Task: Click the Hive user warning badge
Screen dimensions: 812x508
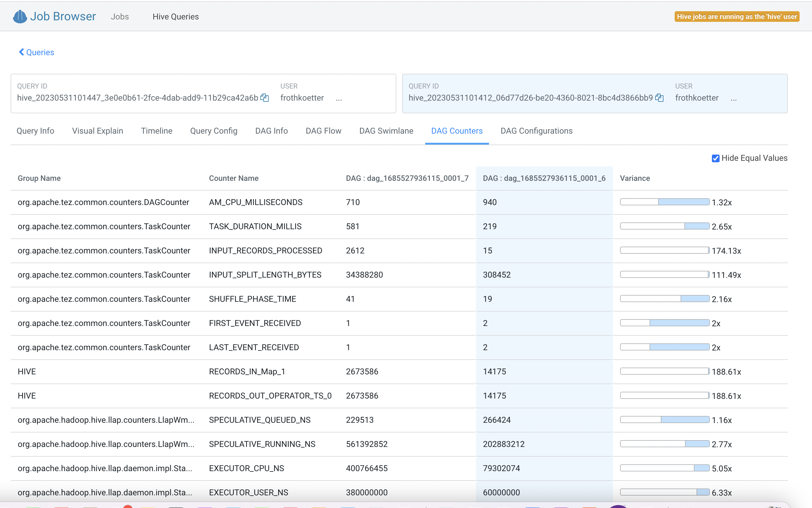Action: (x=736, y=17)
